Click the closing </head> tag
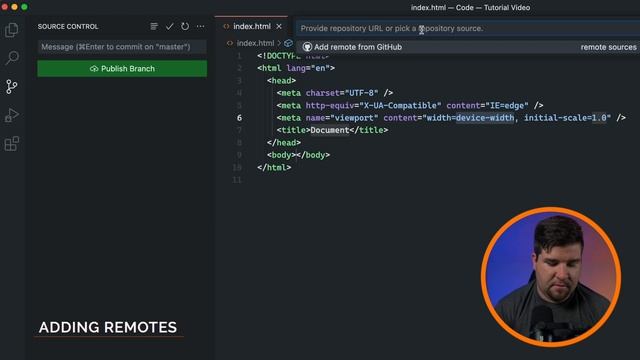Image resolution: width=640 pixels, height=360 pixels. point(284,143)
